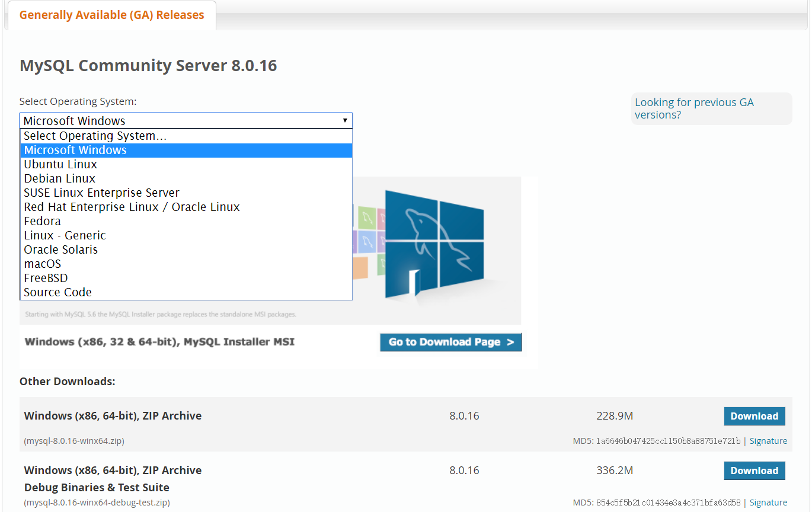Viewport: 812px width, 512px height.
Task: Click the '(mysql-8.0.16-winx64.zip)' filename text
Action: click(74, 441)
